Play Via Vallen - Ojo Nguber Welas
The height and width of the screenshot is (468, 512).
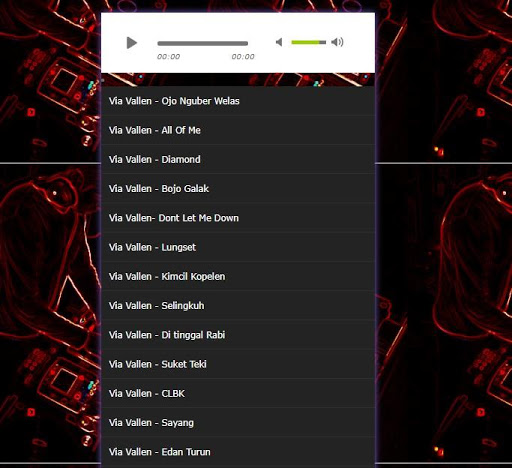(x=238, y=101)
